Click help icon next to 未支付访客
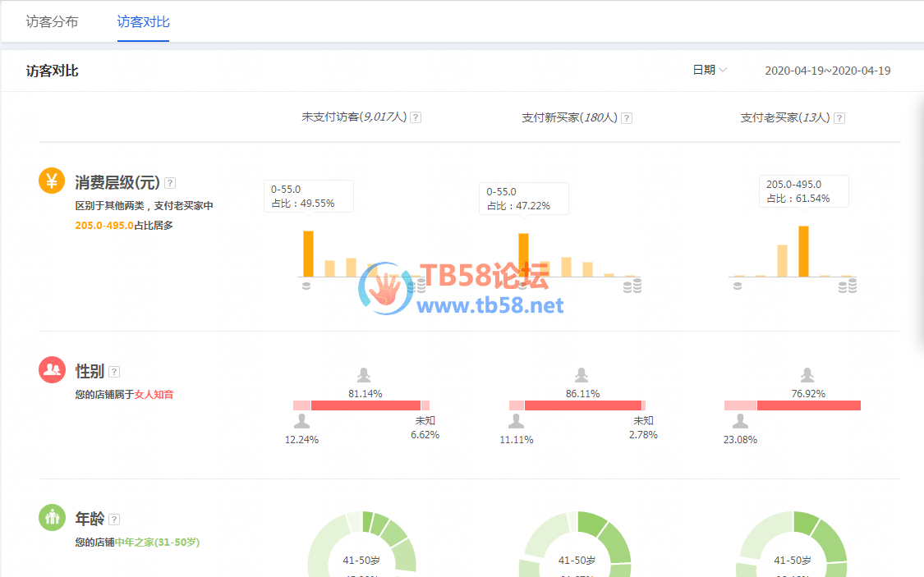The height and width of the screenshot is (577, 924). pos(416,117)
